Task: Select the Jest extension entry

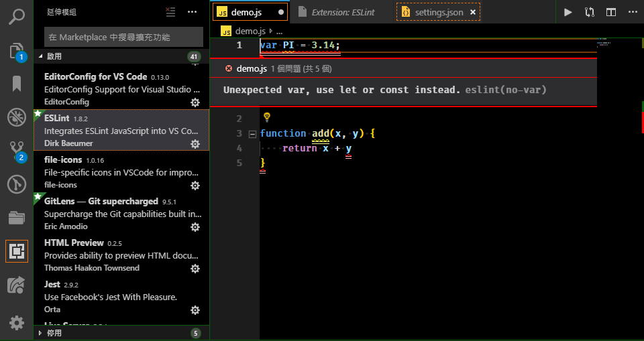Action: pyautogui.click(x=121, y=296)
